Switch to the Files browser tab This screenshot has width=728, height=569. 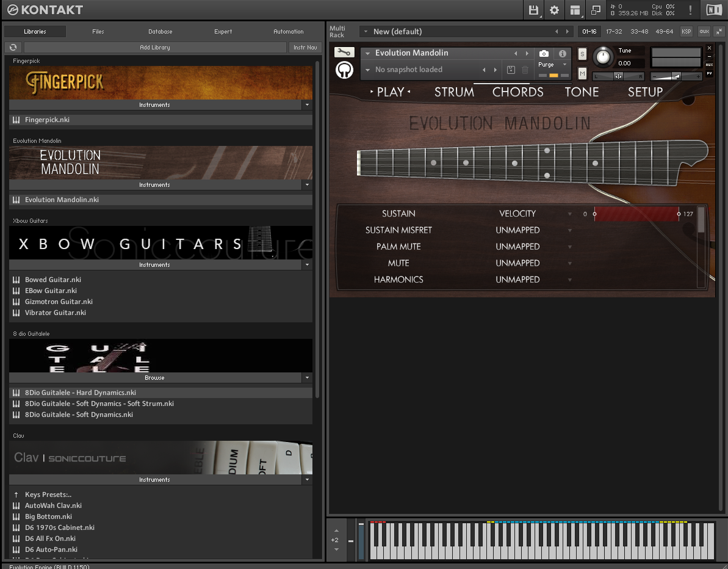[98, 32]
